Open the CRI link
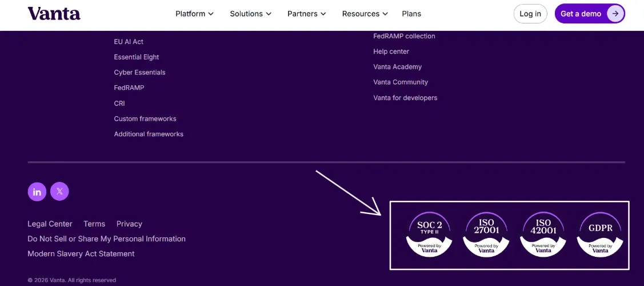 pyautogui.click(x=119, y=103)
